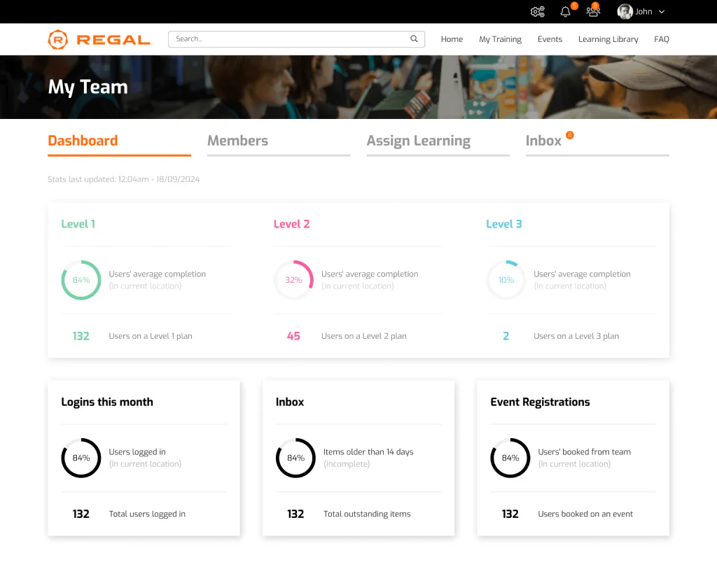Open the team group icon in top bar
Viewport: 717px width, 588px height.
[x=593, y=12]
